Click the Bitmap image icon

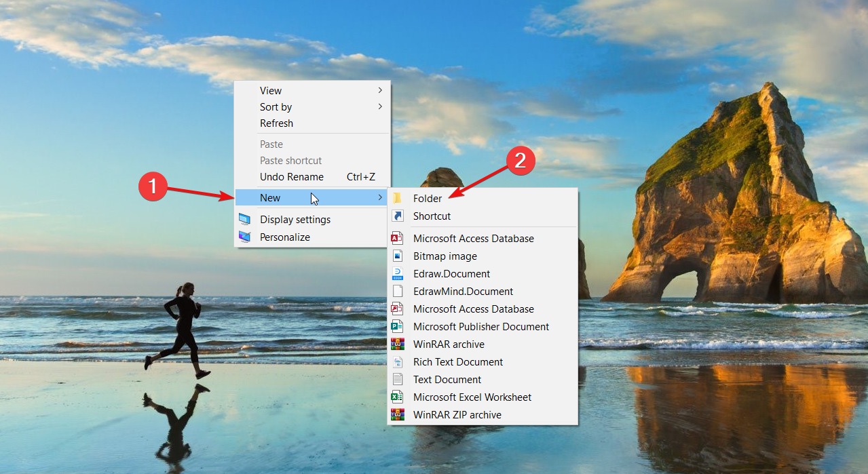tap(398, 256)
